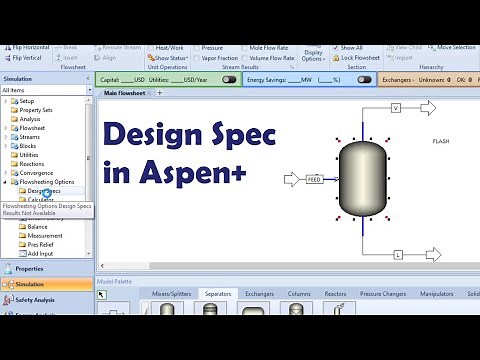Image resolution: width=480 pixels, height=360 pixels.
Task: Enable the Mole Flow Rate checkbox
Action: pos(244,48)
